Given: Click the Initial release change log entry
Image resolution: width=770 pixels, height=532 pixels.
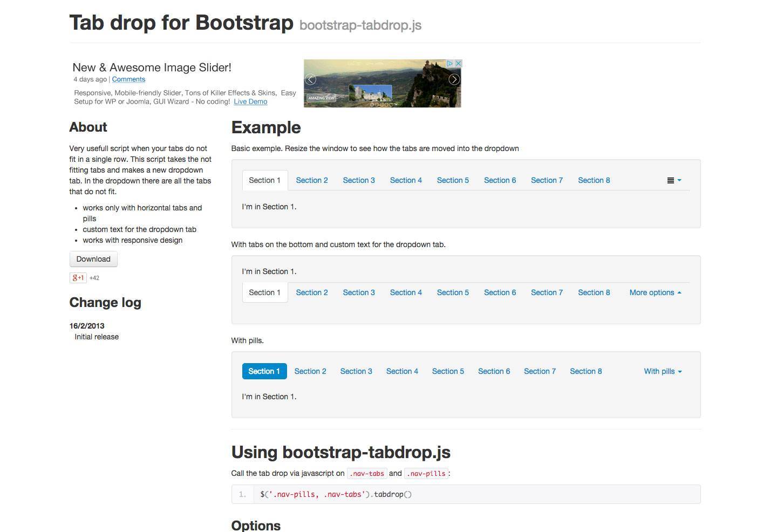Looking at the screenshot, I should click(97, 337).
